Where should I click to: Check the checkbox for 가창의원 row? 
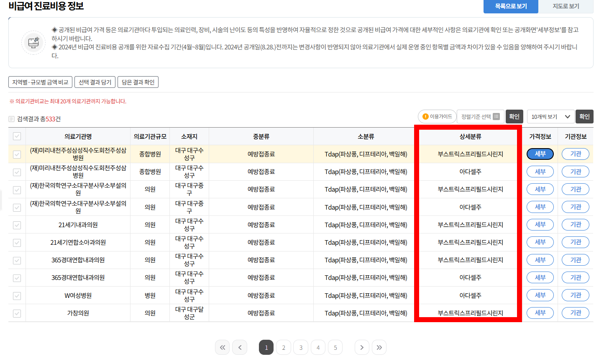(17, 313)
